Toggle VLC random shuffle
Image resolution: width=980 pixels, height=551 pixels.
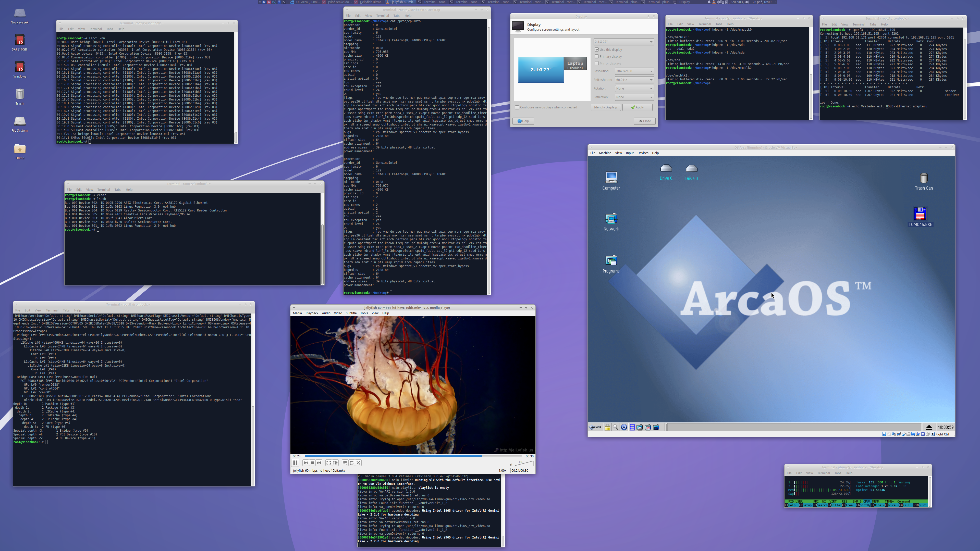point(358,463)
